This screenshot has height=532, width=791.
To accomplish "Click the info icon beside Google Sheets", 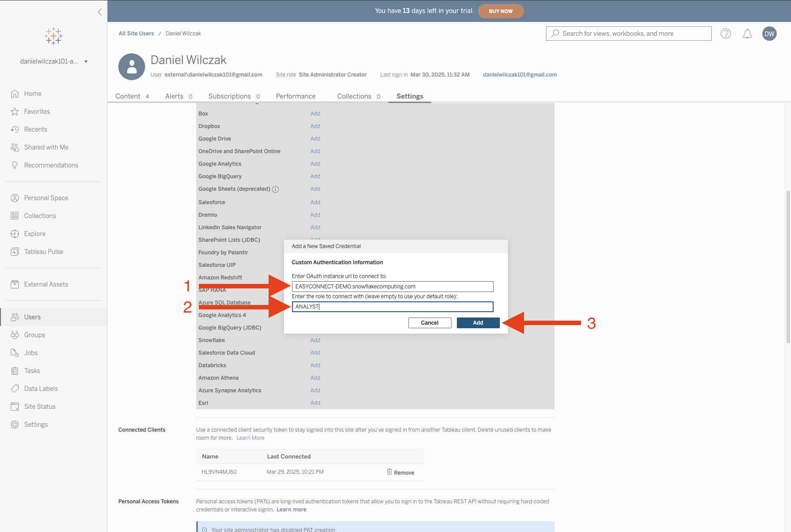I will [275, 189].
